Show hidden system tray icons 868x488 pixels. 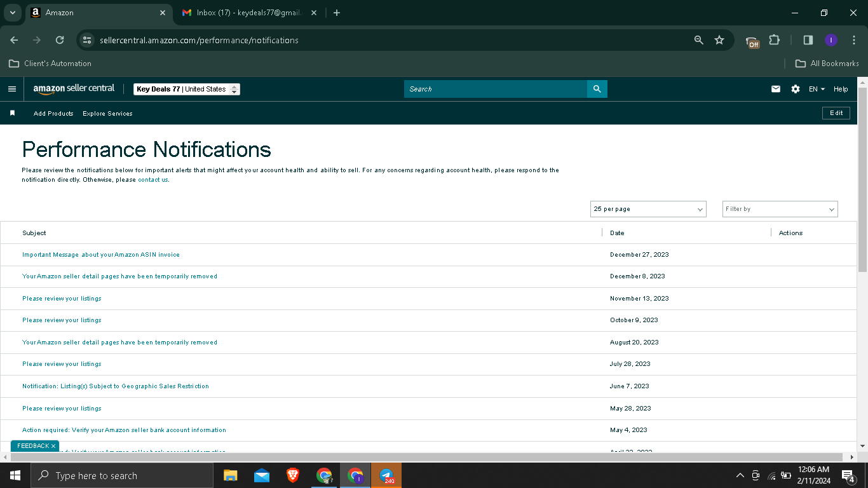coord(740,475)
